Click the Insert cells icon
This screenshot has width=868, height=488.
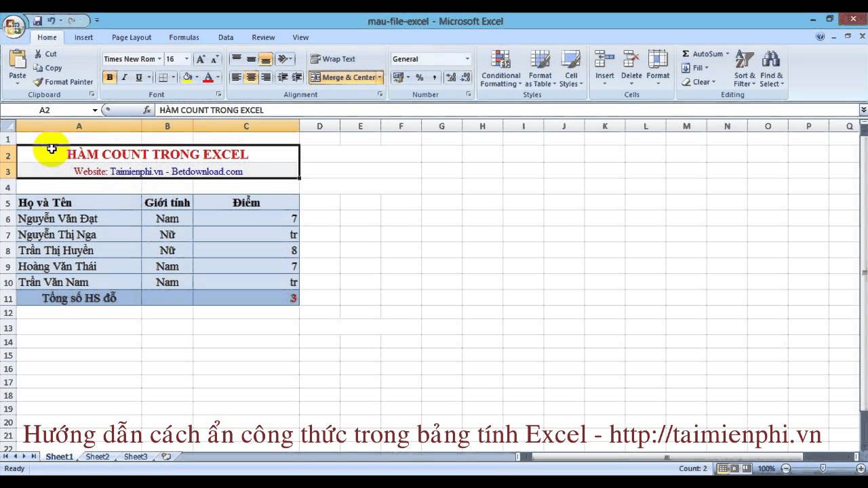[x=604, y=60]
